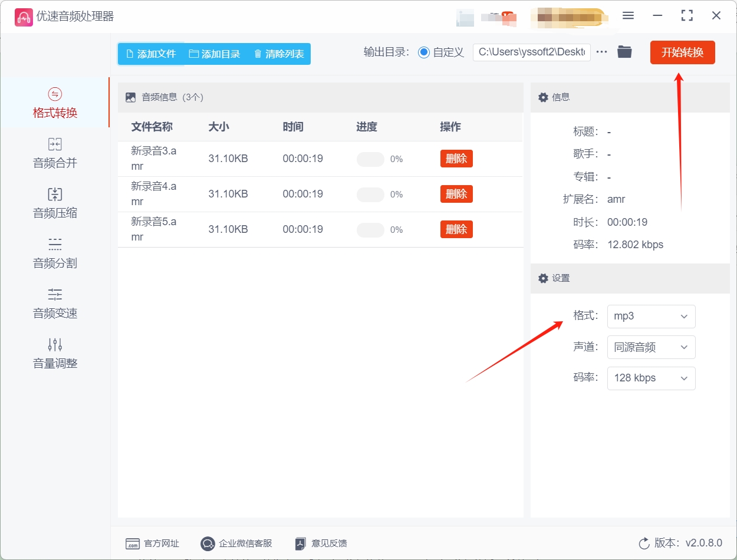The image size is (737, 560).
Task: Browse output path via three-dots button
Action: (x=601, y=52)
